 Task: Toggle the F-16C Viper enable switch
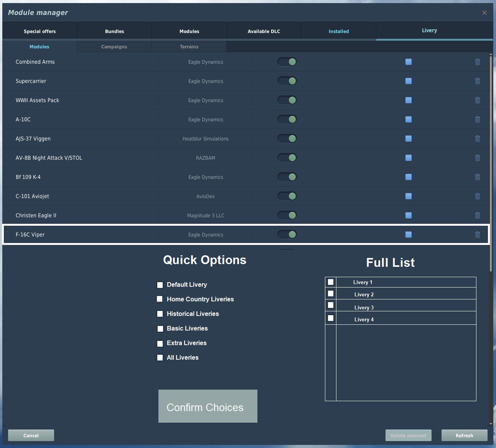click(287, 235)
